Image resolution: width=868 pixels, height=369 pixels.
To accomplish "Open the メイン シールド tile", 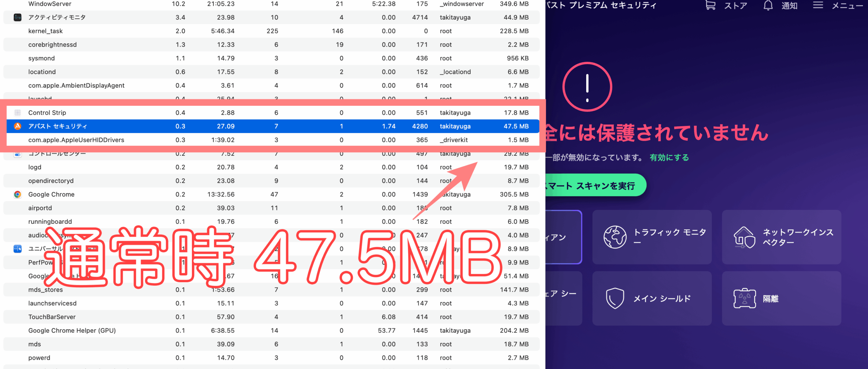I will point(652,298).
